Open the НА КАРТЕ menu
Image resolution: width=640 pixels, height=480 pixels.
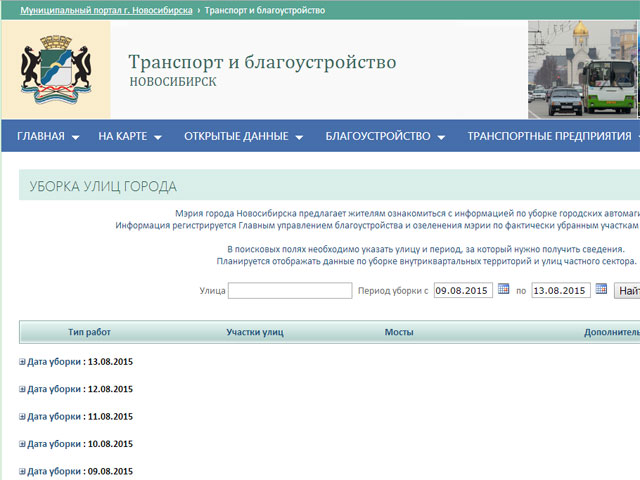(129, 136)
